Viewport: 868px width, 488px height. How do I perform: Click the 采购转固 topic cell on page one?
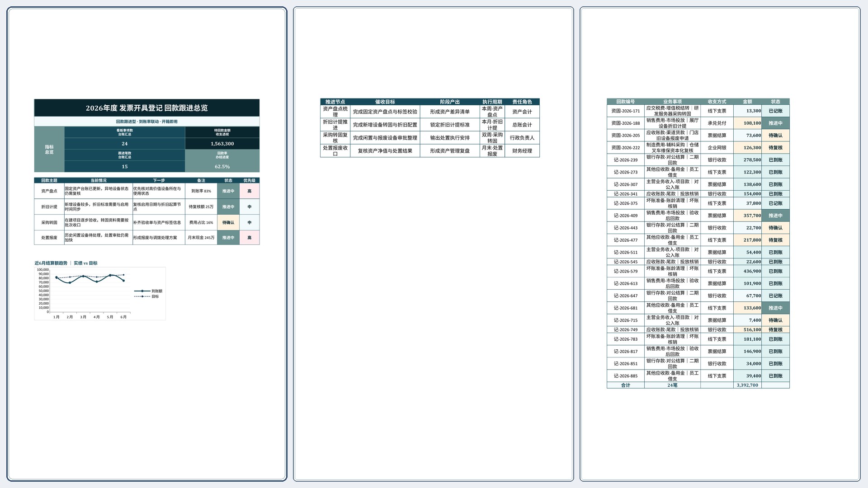[x=49, y=223]
